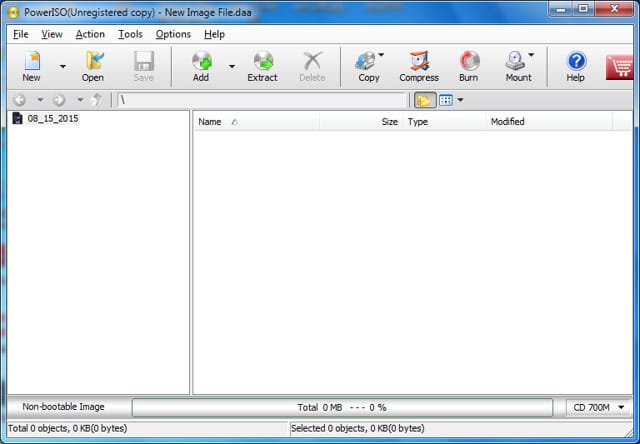Close the PowerISO window
The image size is (640, 444).
615,9
